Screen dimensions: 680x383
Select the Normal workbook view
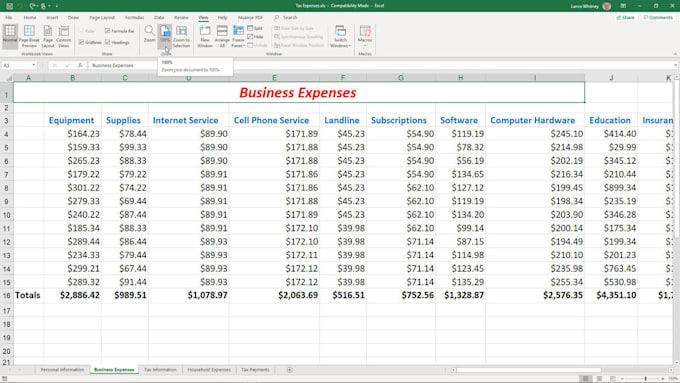pos(10,36)
